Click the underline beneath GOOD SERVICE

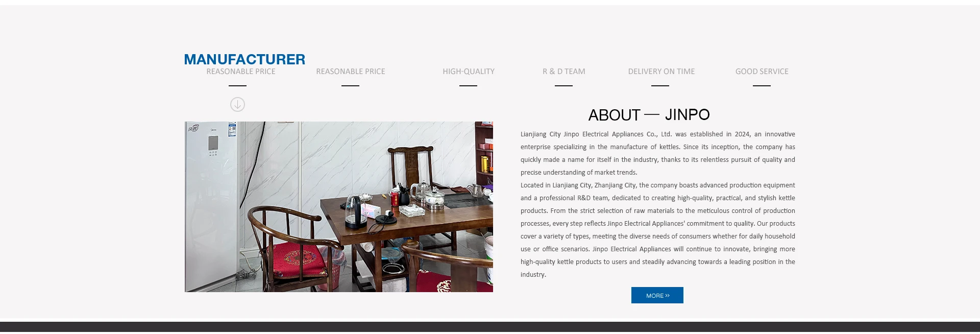[x=762, y=86]
